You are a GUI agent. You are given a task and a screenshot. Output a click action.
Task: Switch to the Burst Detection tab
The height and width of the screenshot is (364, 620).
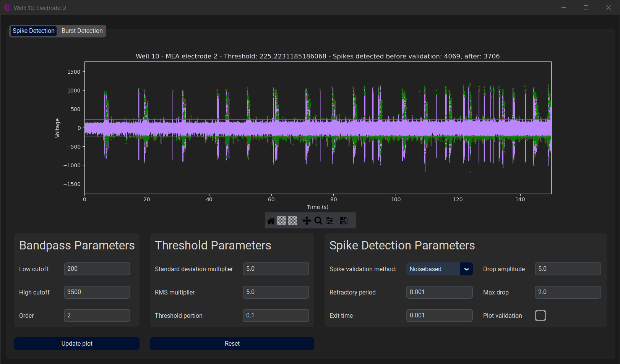click(82, 31)
